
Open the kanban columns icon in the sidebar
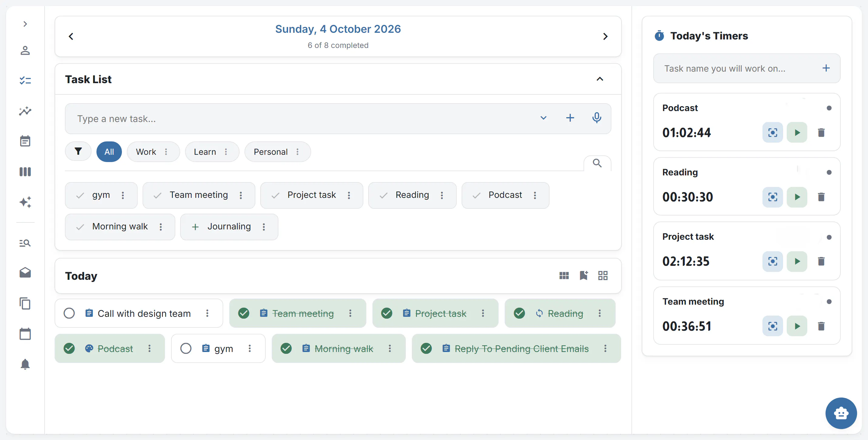25,172
